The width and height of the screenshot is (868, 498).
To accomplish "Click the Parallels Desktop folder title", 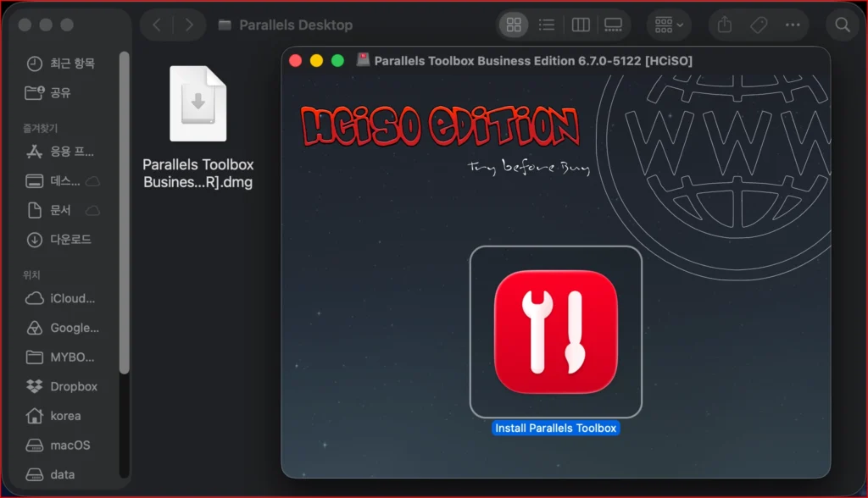I will tap(296, 25).
